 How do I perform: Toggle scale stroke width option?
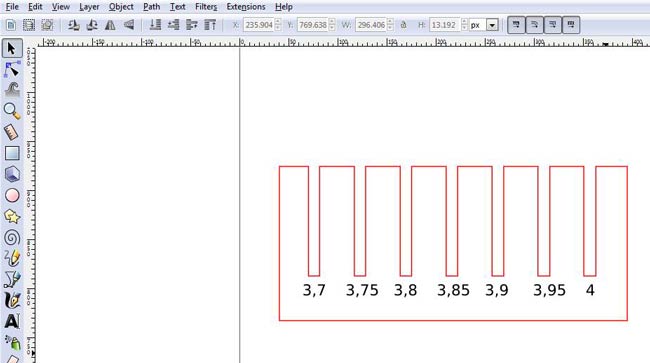(x=516, y=25)
